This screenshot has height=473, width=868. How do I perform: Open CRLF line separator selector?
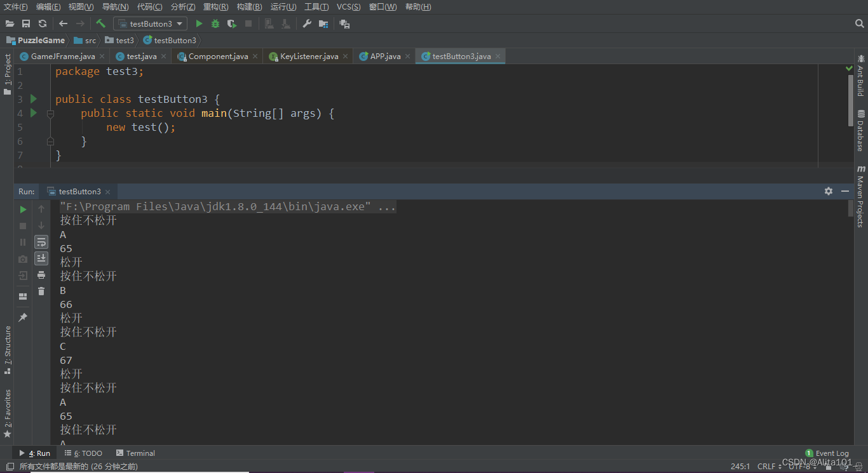click(x=770, y=467)
